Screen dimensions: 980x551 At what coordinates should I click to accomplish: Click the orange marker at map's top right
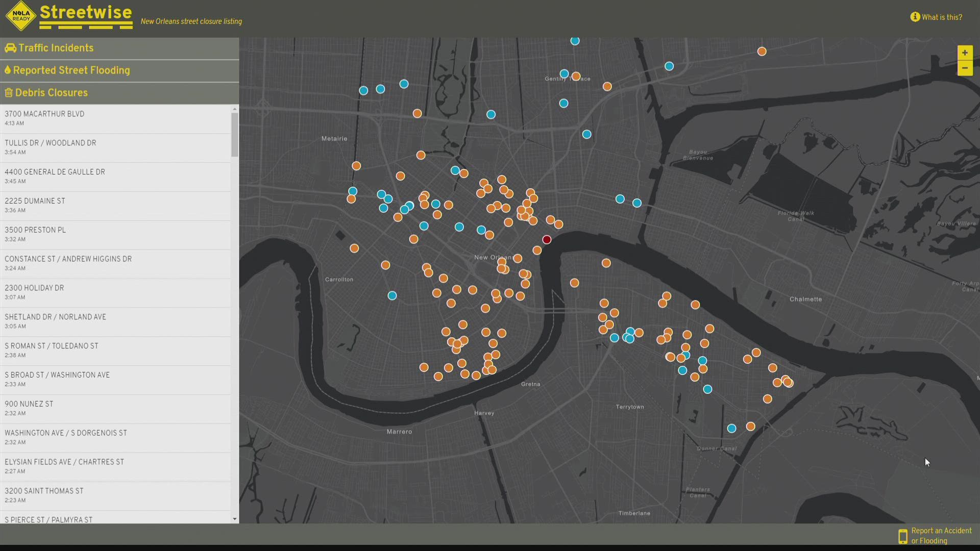[762, 52]
